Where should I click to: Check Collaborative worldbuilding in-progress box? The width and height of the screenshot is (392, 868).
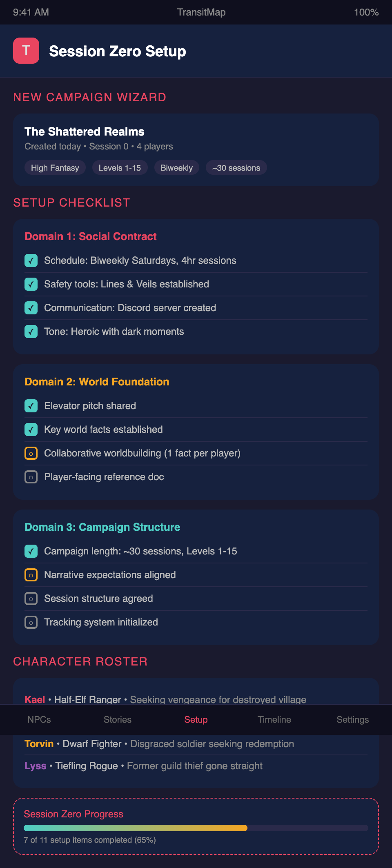pyautogui.click(x=31, y=453)
